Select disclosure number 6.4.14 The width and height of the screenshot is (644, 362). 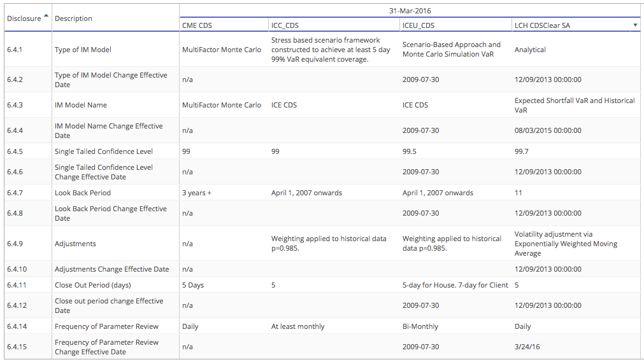coord(17,327)
